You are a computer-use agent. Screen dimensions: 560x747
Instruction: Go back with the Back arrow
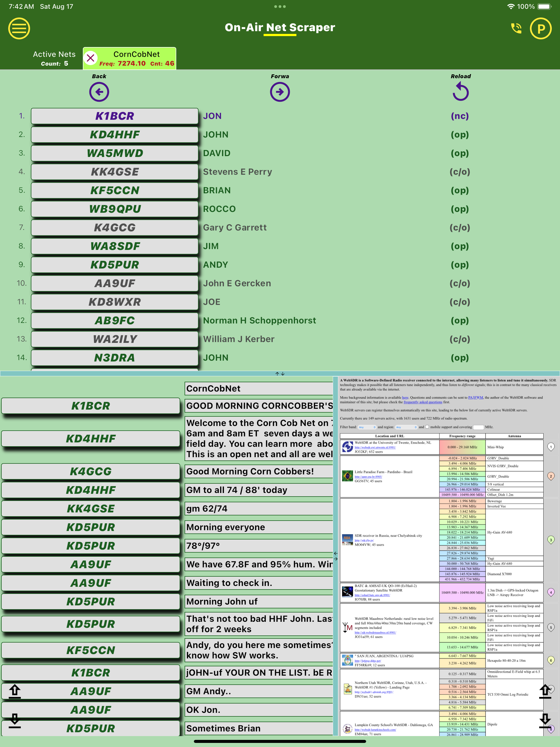[x=99, y=92]
